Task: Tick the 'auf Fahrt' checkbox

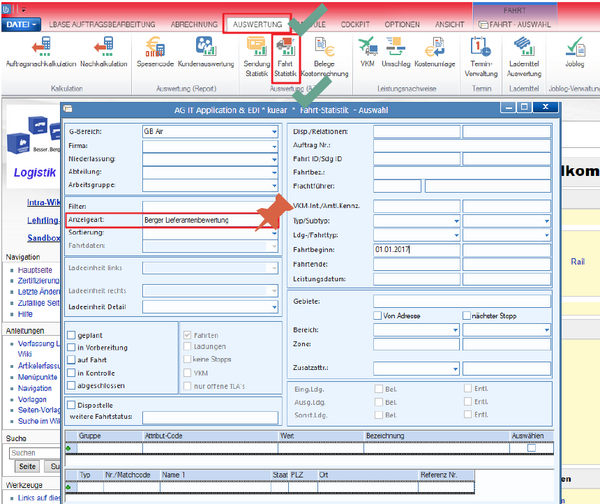Action: point(71,360)
